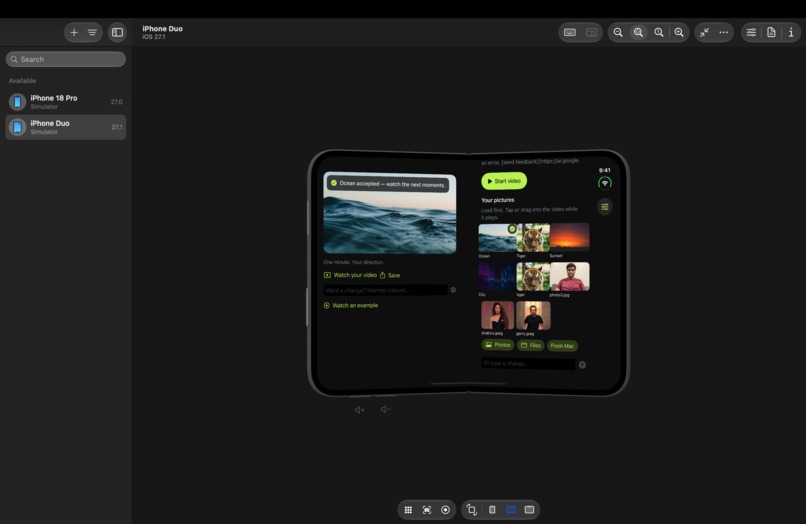Open the document log icon
The width and height of the screenshot is (806, 524).
tap(771, 32)
